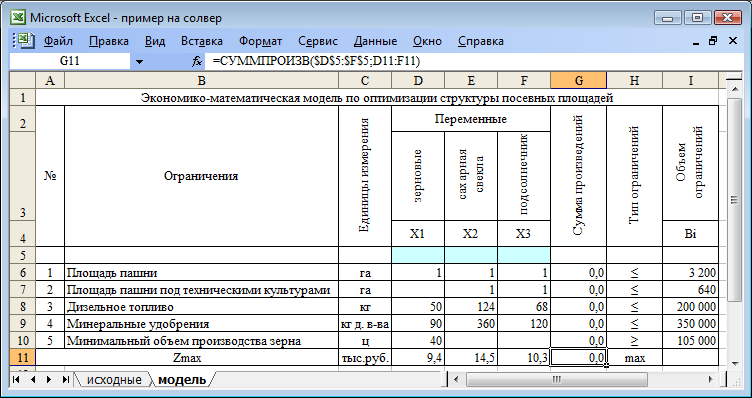Open the Сервис menu
The image size is (752, 398).
point(318,41)
